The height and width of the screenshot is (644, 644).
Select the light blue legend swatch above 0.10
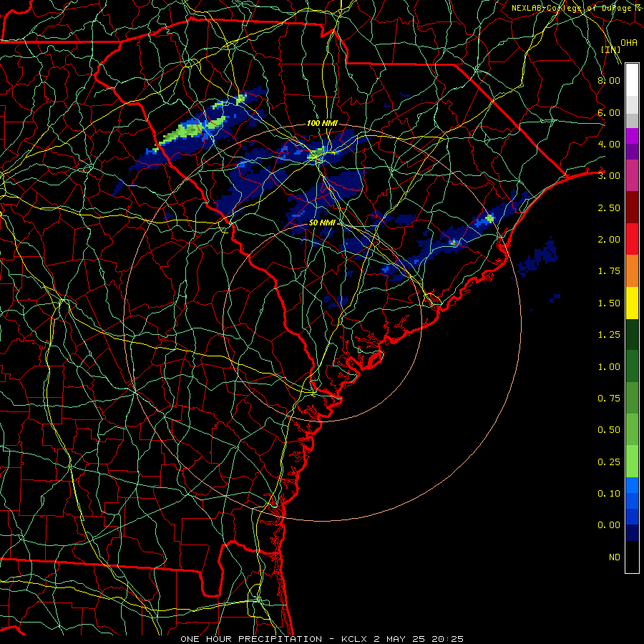click(632, 485)
